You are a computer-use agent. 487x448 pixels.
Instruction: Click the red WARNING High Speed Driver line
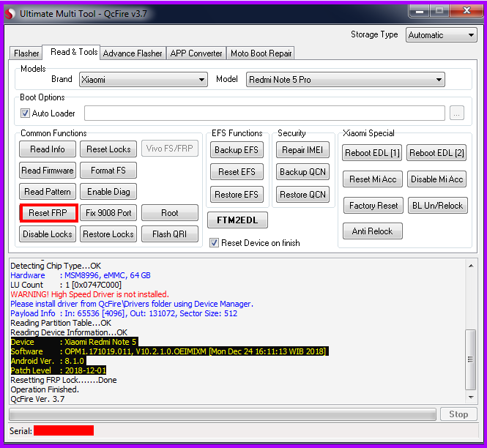89,294
